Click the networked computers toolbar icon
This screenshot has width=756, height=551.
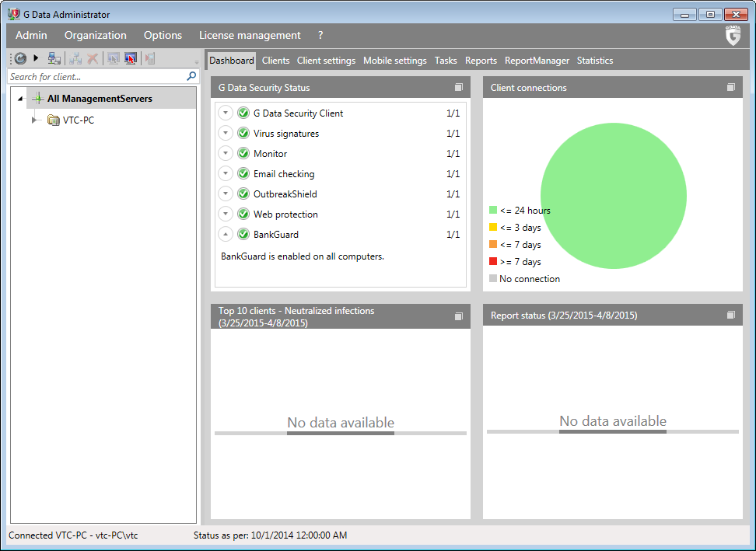[54, 58]
